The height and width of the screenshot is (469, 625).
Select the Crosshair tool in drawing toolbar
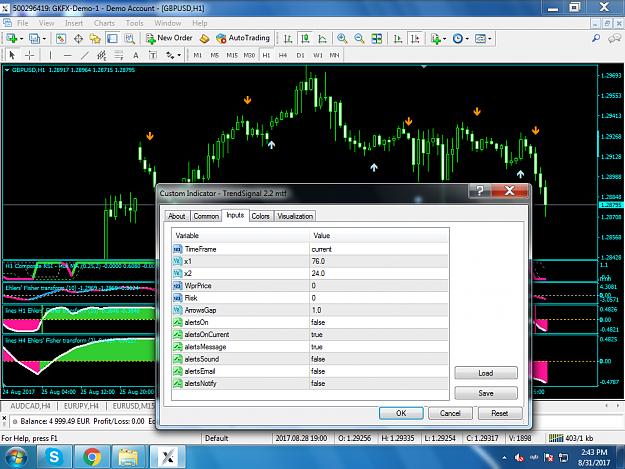29,55
